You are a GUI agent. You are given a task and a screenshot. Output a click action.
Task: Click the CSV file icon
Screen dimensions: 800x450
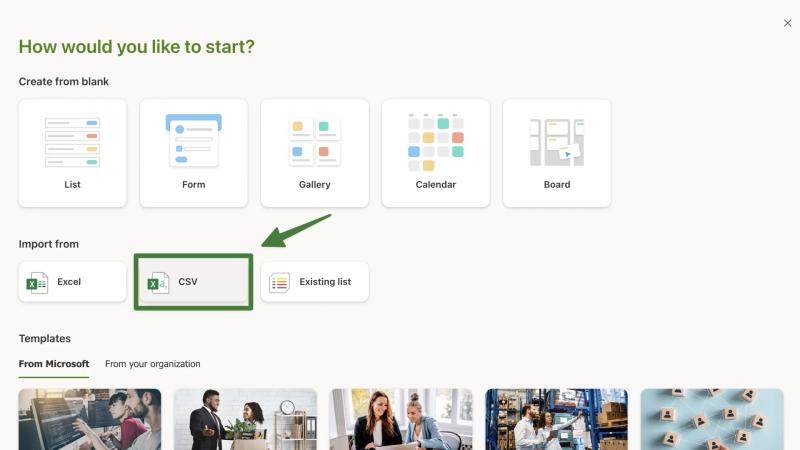[x=158, y=283]
